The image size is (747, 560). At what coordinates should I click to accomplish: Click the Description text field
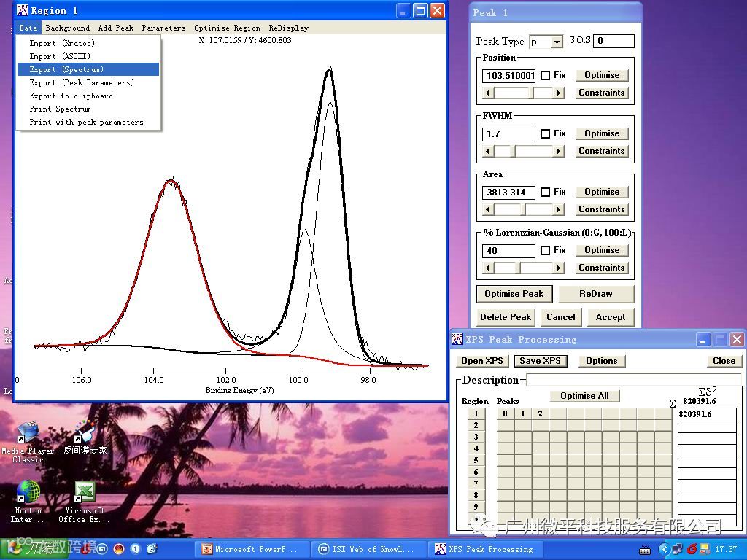[634, 380]
